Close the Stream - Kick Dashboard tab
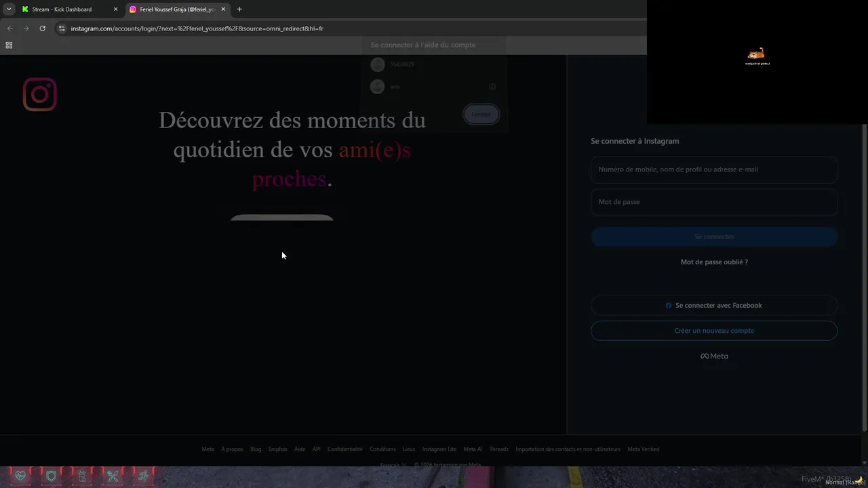This screenshot has height=488, width=868. [x=115, y=9]
